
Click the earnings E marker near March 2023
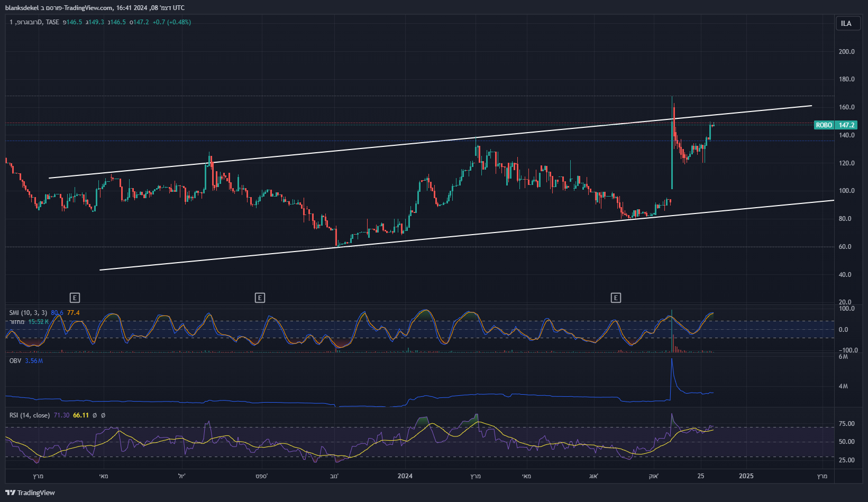pyautogui.click(x=75, y=298)
